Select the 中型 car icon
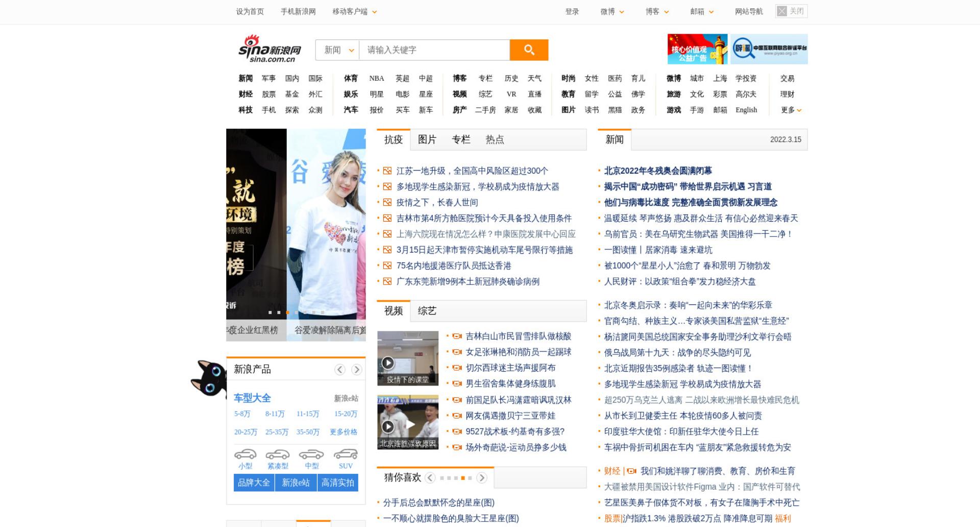 pos(311,454)
